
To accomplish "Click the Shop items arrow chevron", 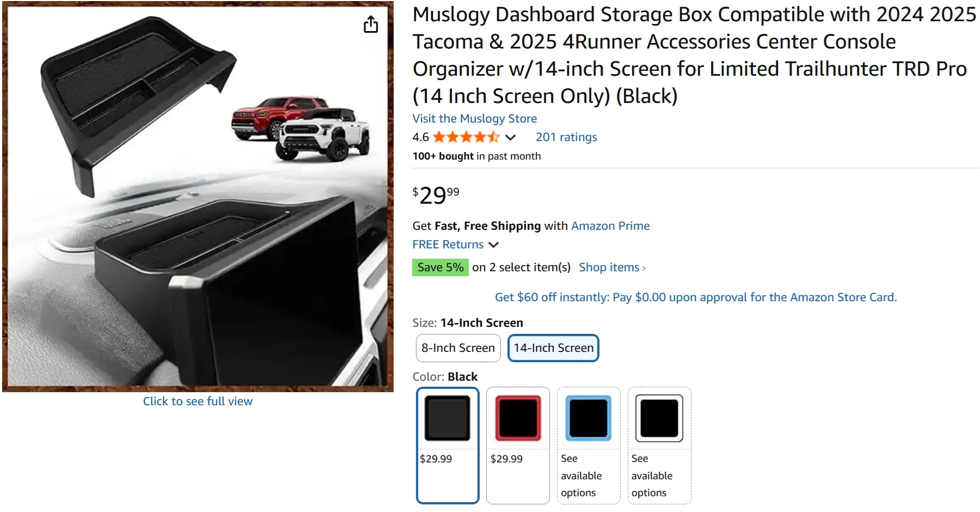I will click(x=644, y=268).
